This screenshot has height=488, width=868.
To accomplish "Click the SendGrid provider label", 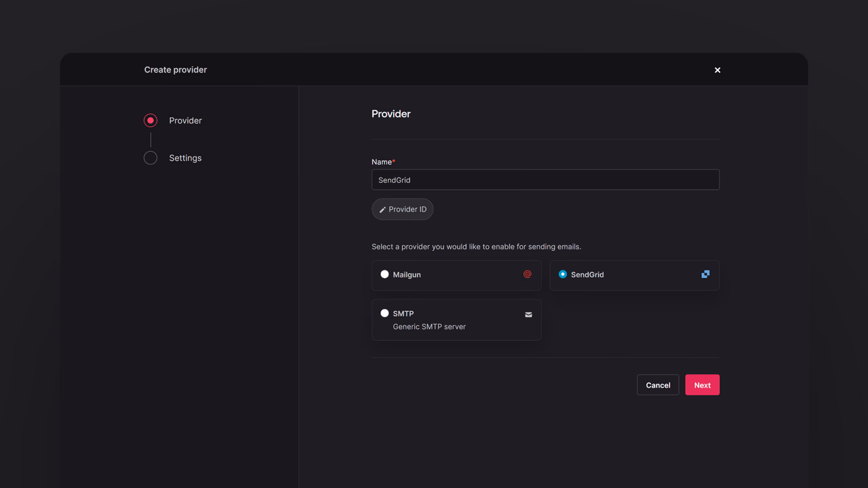I will pos(587,274).
